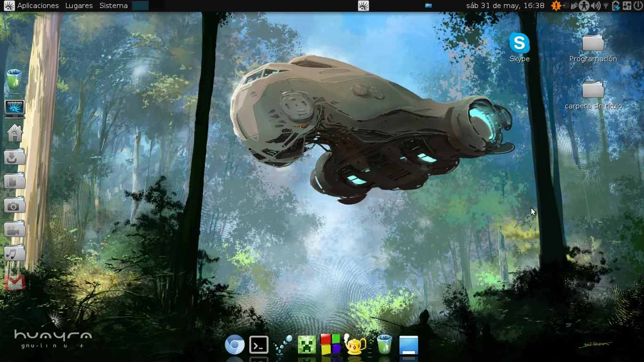Screen dimensions: 644x362
Task: Click the small blue panel applet icon
Action: (x=429, y=6)
